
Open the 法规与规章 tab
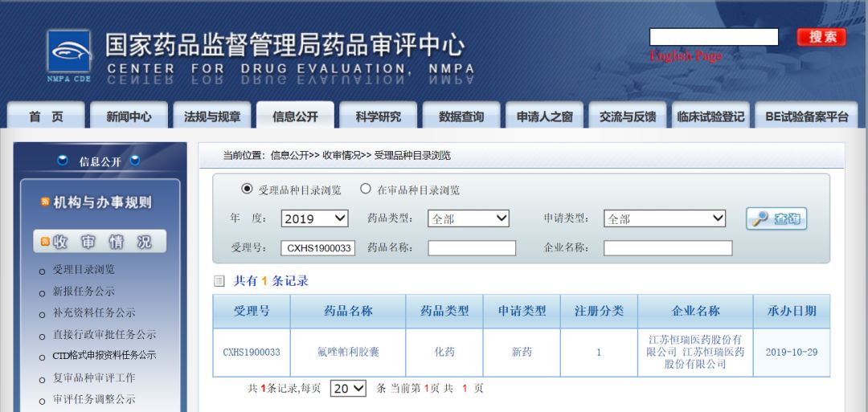click(212, 116)
